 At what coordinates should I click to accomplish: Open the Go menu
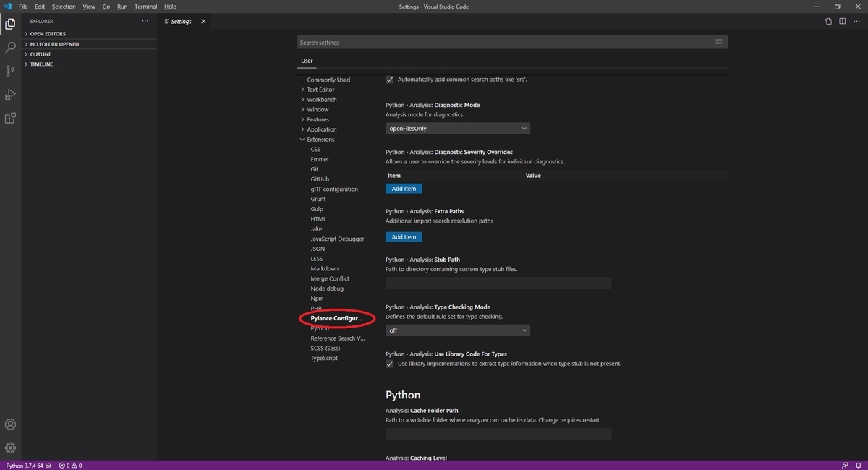(x=106, y=7)
